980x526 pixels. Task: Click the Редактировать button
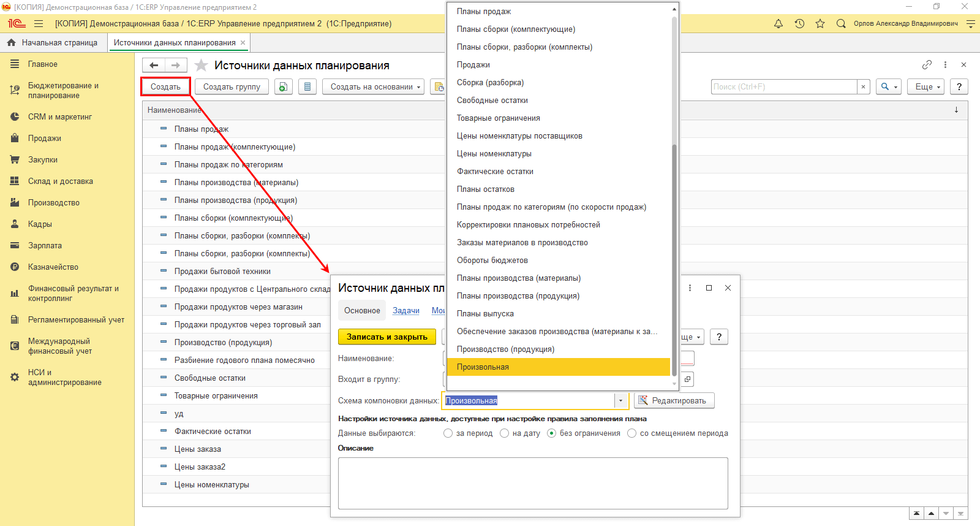coord(674,400)
